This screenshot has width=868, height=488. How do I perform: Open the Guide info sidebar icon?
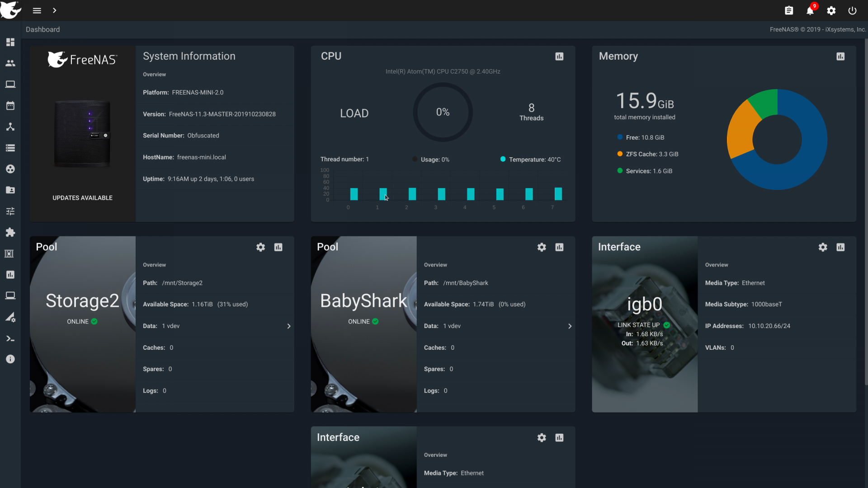(x=10, y=359)
